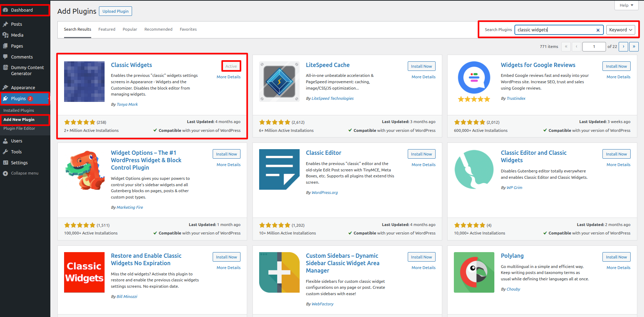This screenshot has height=317, width=644.
Task: Install Custom Sidebars plugin
Action: click(x=421, y=257)
